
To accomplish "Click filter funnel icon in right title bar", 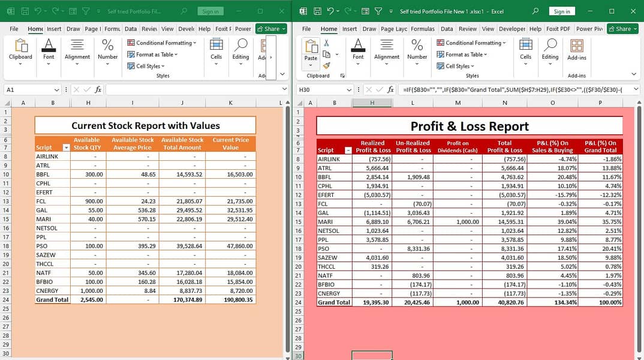I will coord(378,11).
